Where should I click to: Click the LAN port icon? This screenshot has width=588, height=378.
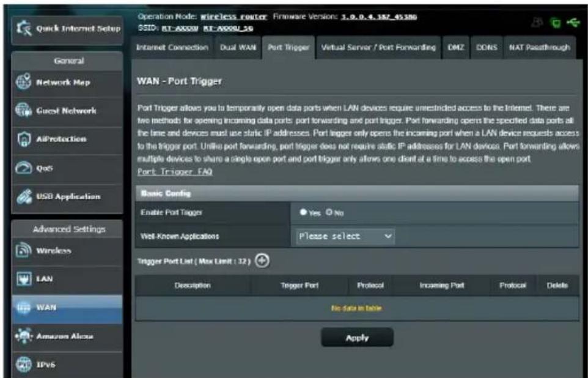tap(24, 279)
